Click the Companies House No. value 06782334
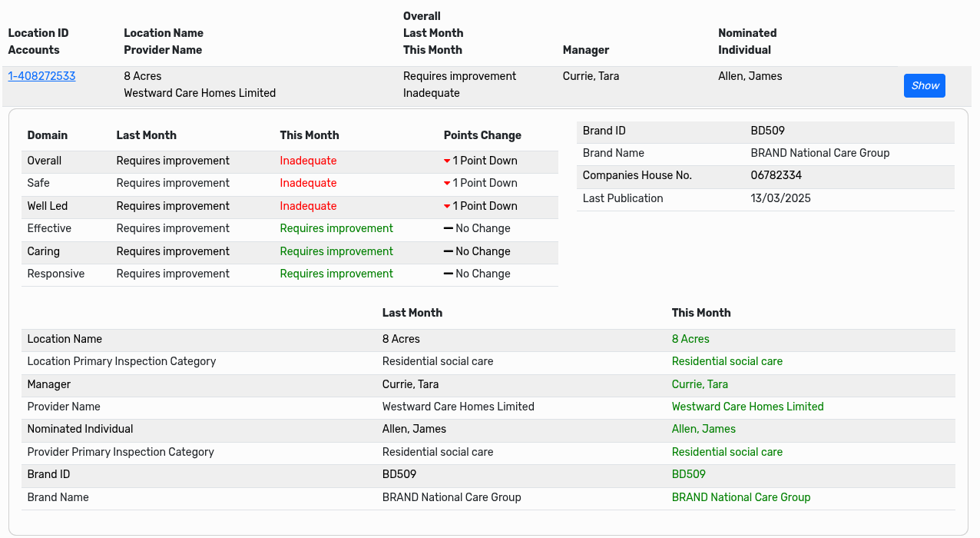 coord(776,175)
